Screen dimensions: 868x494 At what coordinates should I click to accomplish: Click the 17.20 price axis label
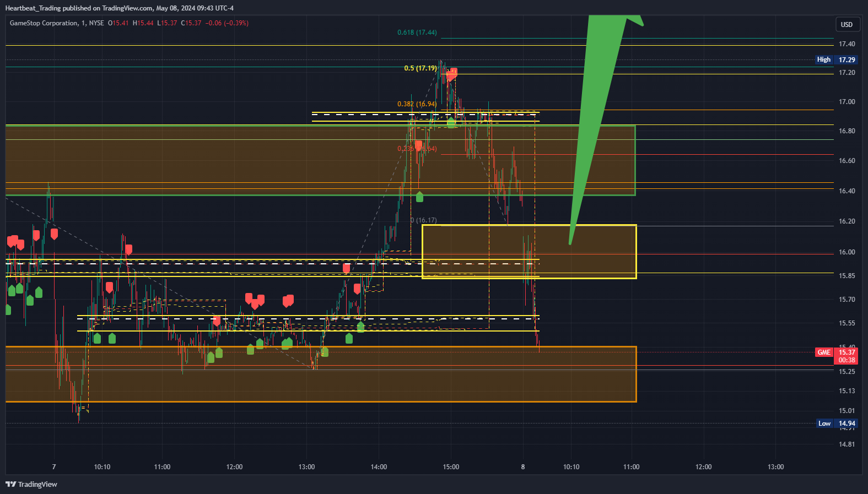coord(847,73)
